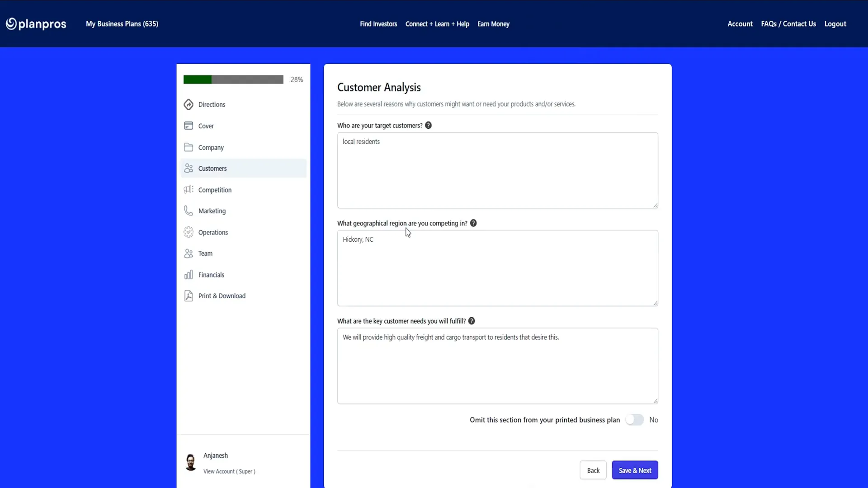Toggle omit section from printed plan
The height and width of the screenshot is (488, 868).
[x=635, y=419]
